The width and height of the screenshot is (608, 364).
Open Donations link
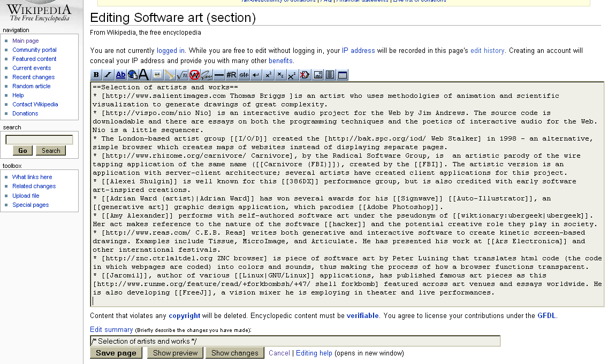25,113
